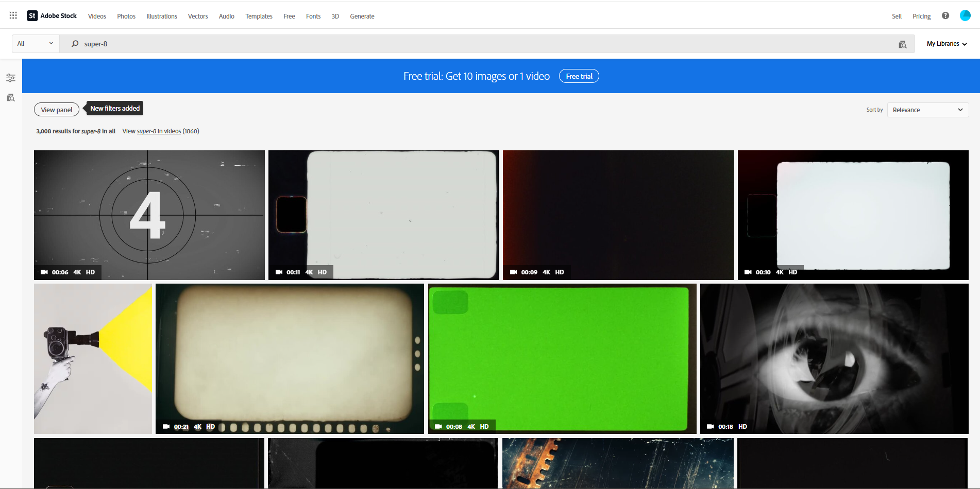Image resolution: width=980 pixels, height=489 pixels.
Task: Select the Templates navigation item
Action: (259, 16)
